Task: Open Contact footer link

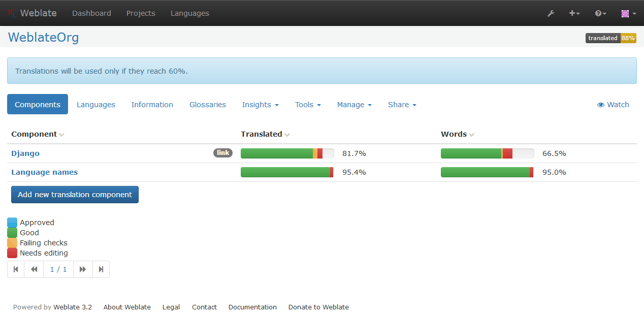Action: [x=204, y=307]
